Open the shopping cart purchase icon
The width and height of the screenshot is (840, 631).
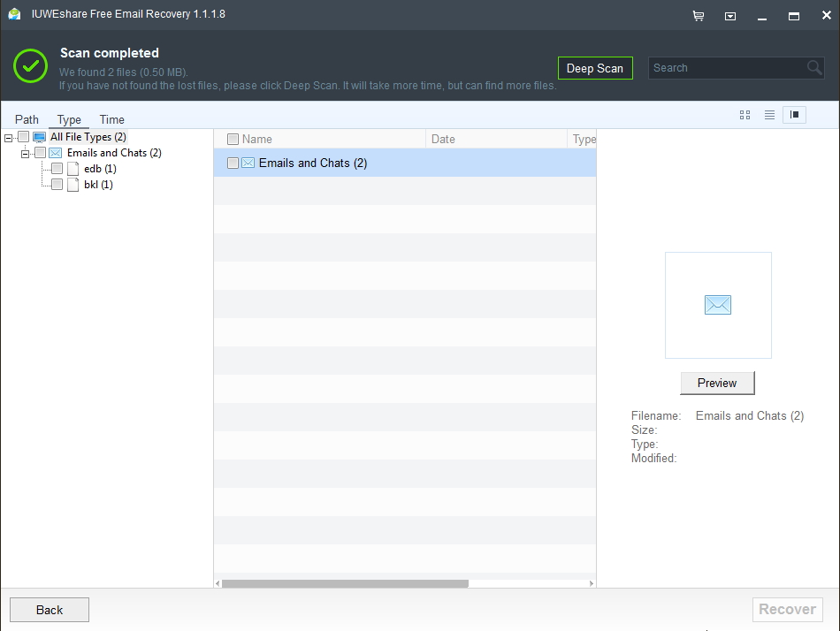(x=698, y=16)
